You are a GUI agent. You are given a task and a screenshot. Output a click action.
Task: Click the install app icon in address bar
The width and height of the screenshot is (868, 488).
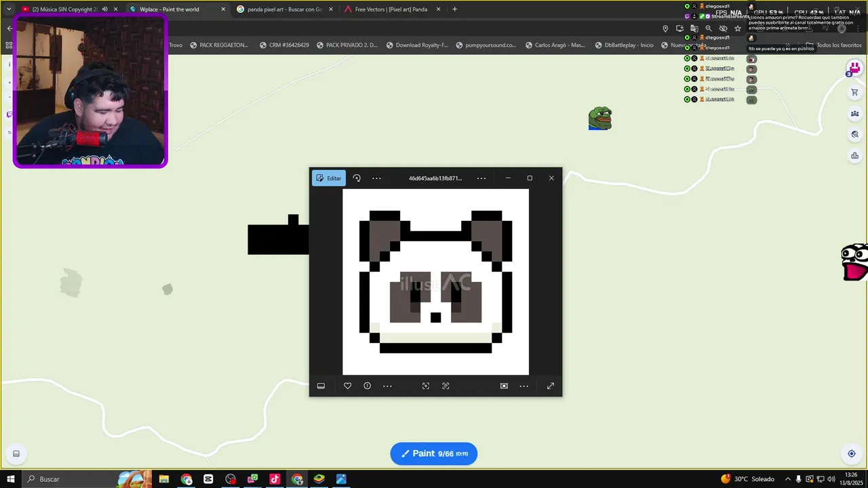pos(679,28)
